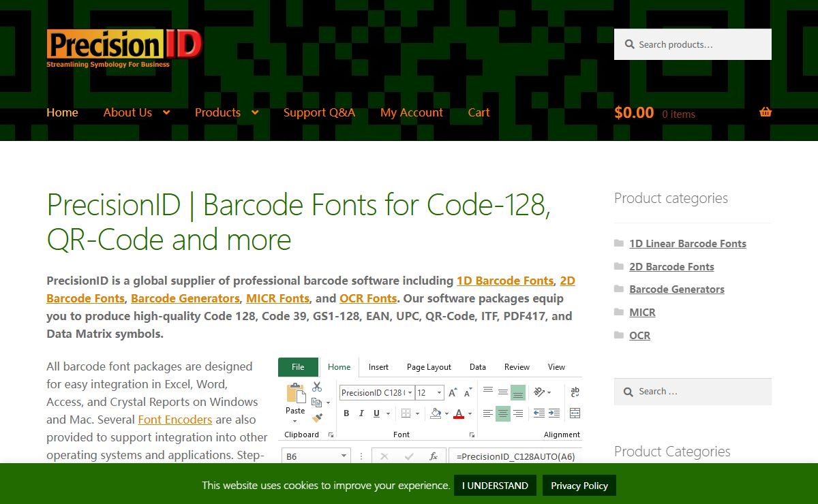Click the highlighted Bottom Align icon
818x504 pixels.
(518, 392)
